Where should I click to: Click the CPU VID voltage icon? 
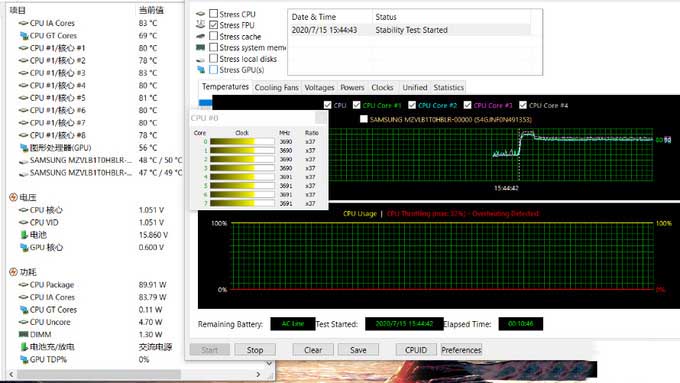23,223
